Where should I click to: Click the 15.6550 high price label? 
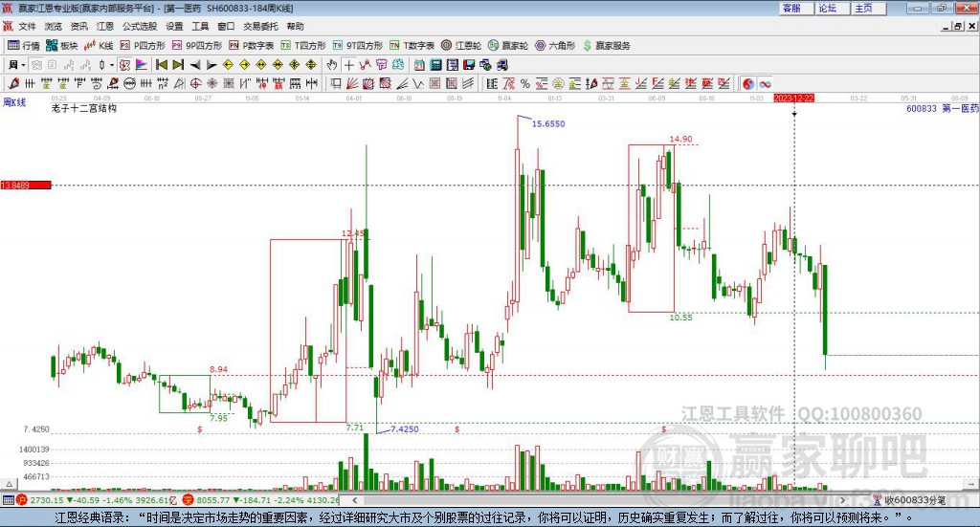(x=548, y=124)
